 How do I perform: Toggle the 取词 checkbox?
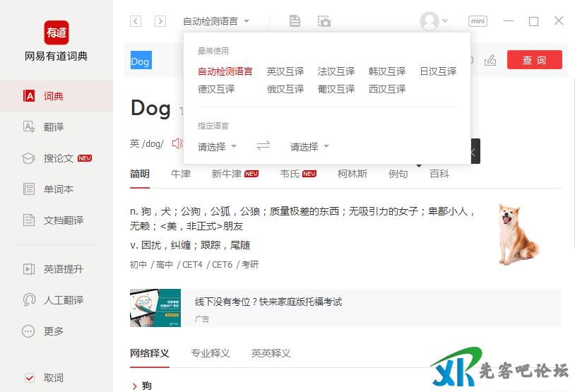click(x=30, y=378)
